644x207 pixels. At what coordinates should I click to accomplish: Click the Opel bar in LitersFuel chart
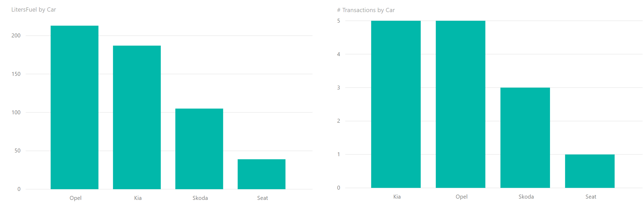pos(75,107)
